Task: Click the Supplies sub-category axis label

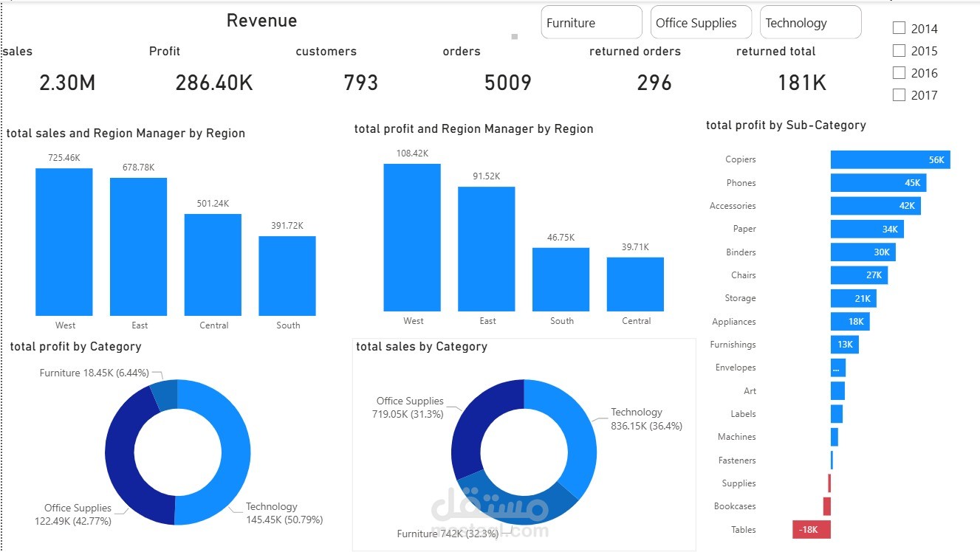Action: coord(739,483)
